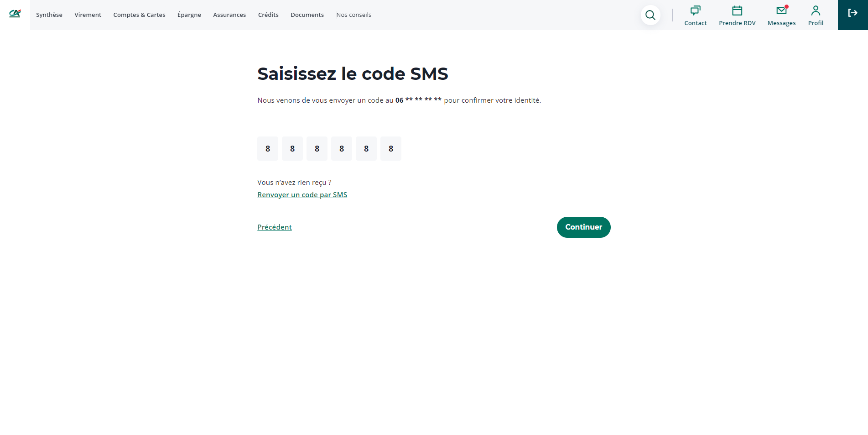Navigate to the Crédits menu
The width and height of the screenshot is (868, 435).
(x=268, y=15)
